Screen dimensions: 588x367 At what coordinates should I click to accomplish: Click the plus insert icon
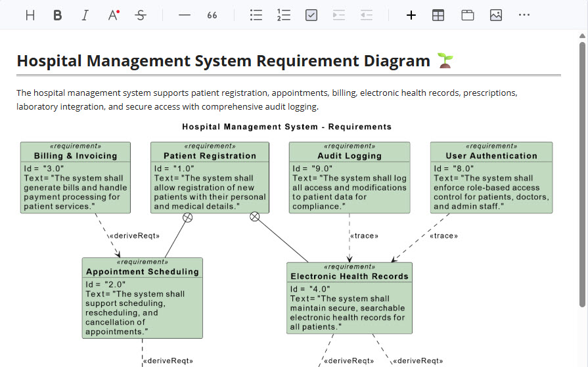click(411, 15)
